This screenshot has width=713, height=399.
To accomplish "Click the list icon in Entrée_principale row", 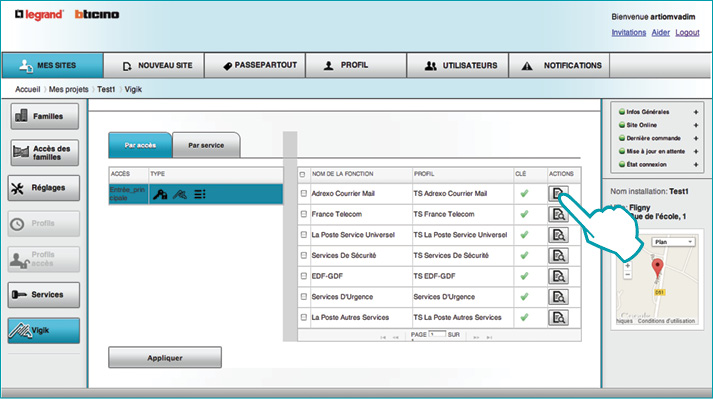I will 200,194.
